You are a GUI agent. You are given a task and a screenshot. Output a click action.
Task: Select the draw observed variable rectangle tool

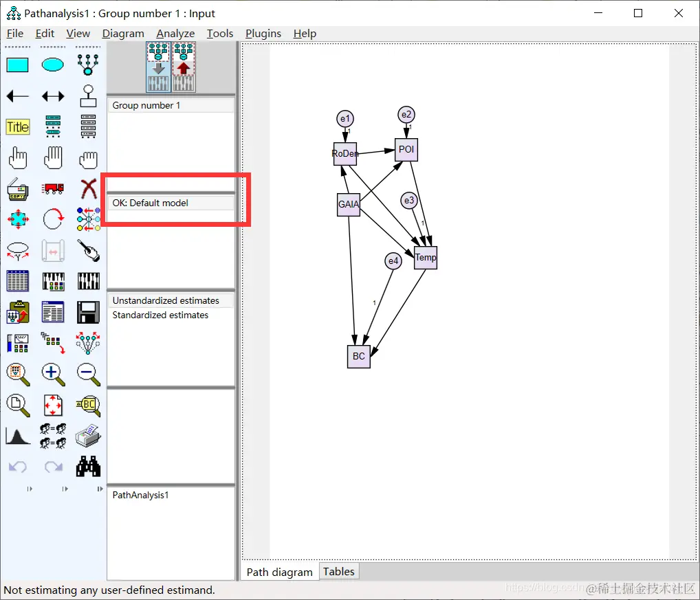pyautogui.click(x=17, y=65)
